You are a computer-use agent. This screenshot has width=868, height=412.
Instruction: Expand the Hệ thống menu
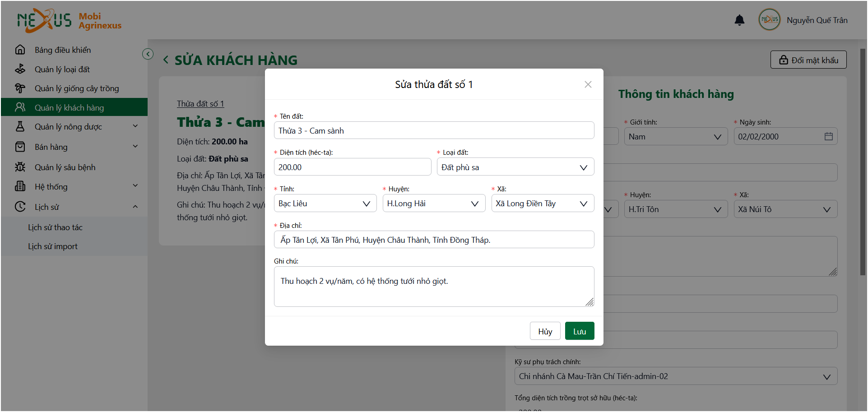tap(135, 186)
